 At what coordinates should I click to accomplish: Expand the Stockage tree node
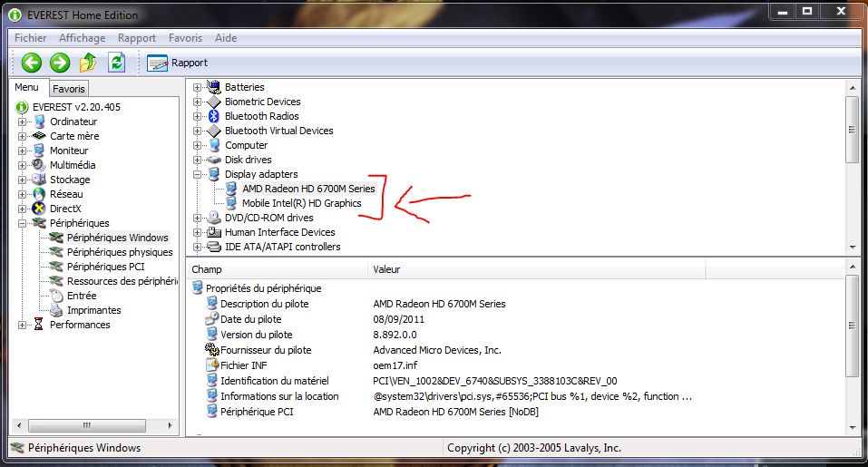pyautogui.click(x=22, y=180)
